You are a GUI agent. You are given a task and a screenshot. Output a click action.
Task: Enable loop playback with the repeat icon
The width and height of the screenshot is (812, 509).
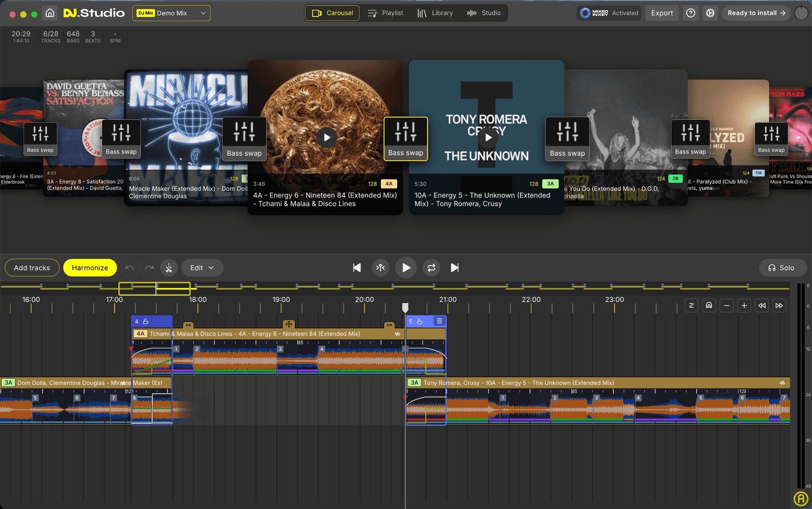(431, 267)
